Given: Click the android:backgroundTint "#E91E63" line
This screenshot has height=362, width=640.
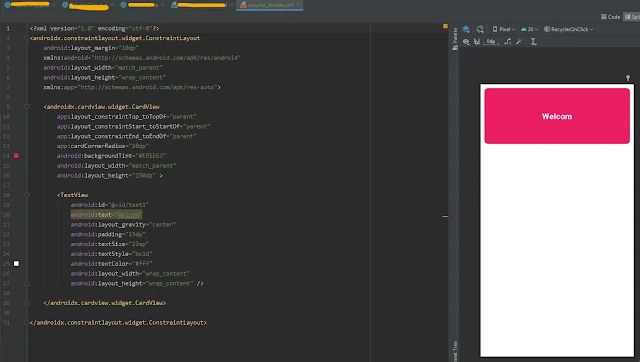Looking at the screenshot, I should 111,156.
